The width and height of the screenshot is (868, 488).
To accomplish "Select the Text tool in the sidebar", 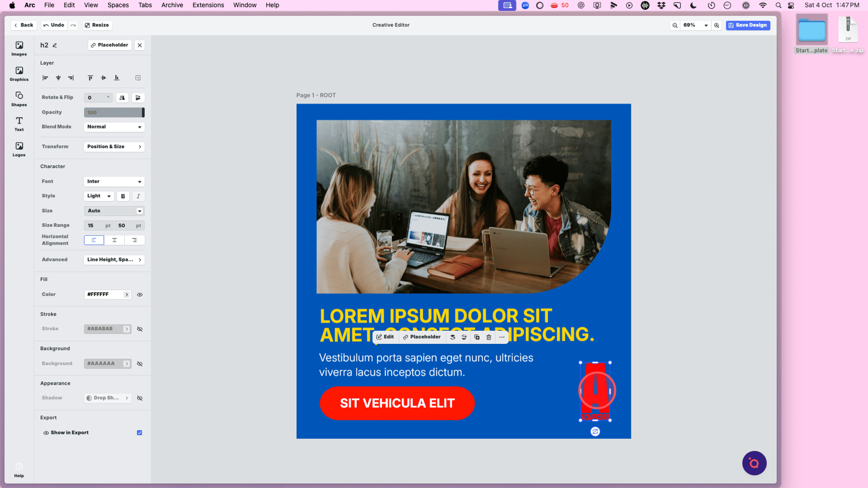I will click(x=19, y=124).
